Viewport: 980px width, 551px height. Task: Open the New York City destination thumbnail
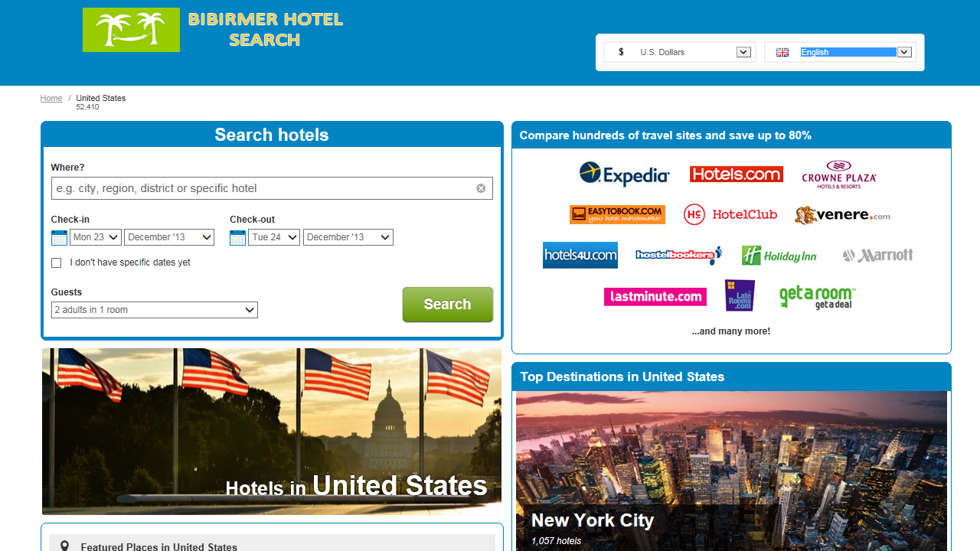tap(731, 471)
